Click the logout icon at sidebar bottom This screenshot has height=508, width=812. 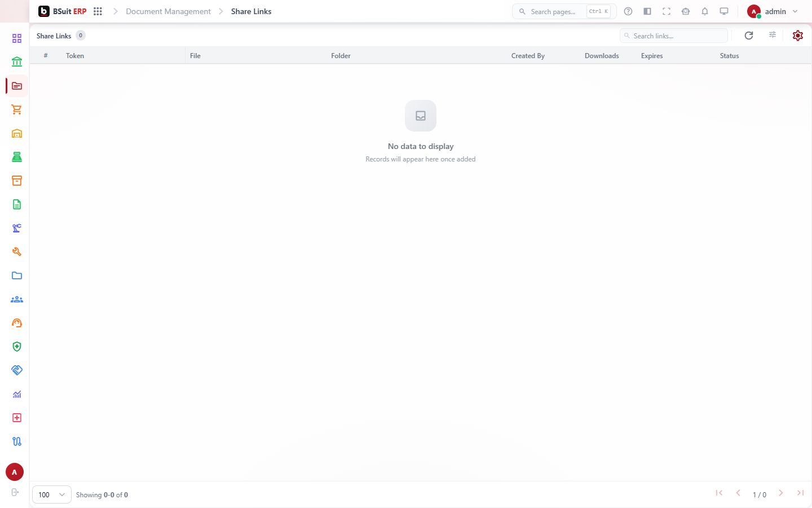coord(15,492)
